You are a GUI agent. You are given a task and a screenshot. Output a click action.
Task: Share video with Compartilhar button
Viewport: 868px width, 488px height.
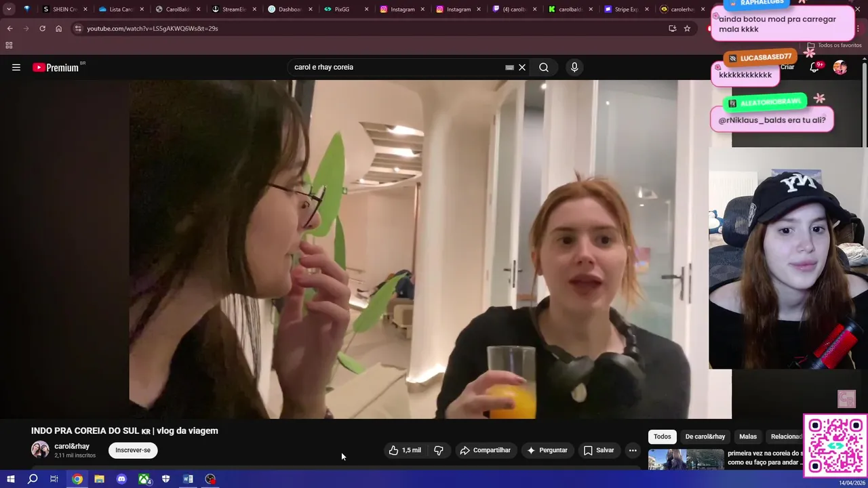[x=485, y=450]
